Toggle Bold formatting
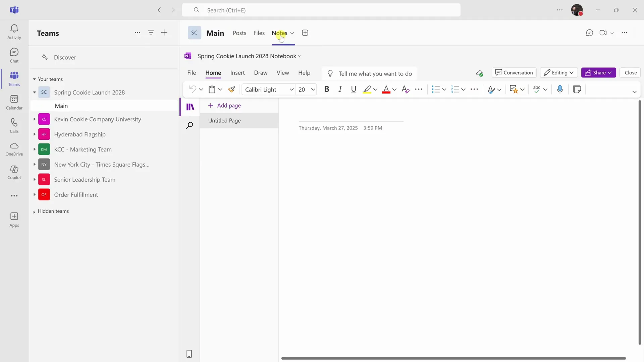 coord(326,89)
